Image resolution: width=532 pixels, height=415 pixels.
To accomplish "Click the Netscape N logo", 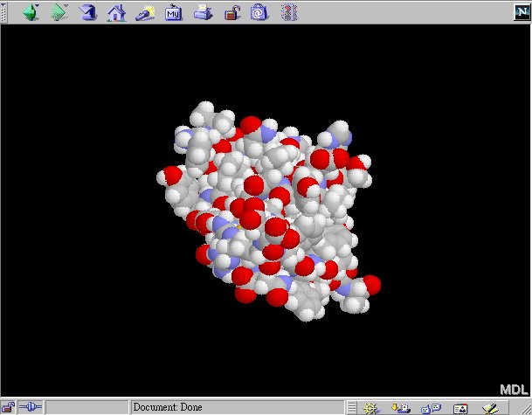I will pyautogui.click(x=522, y=12).
